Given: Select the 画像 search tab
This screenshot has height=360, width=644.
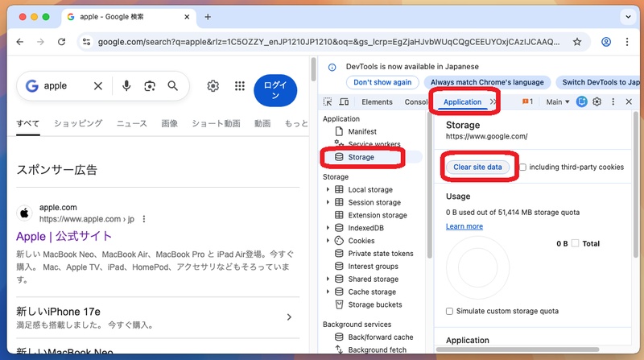Looking at the screenshot, I should point(169,123).
